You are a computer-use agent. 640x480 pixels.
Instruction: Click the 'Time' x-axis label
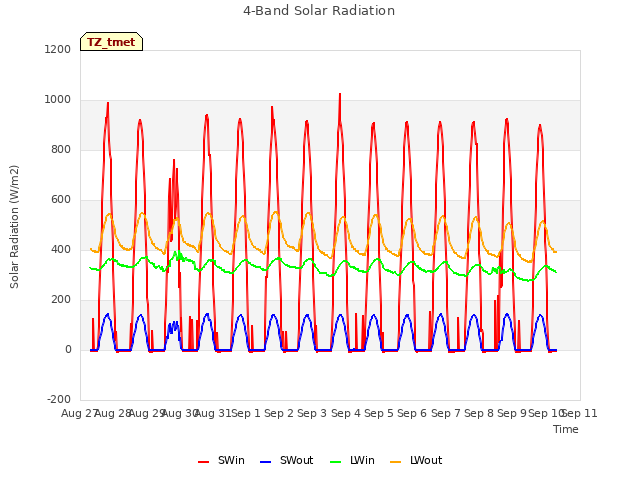tap(566, 429)
